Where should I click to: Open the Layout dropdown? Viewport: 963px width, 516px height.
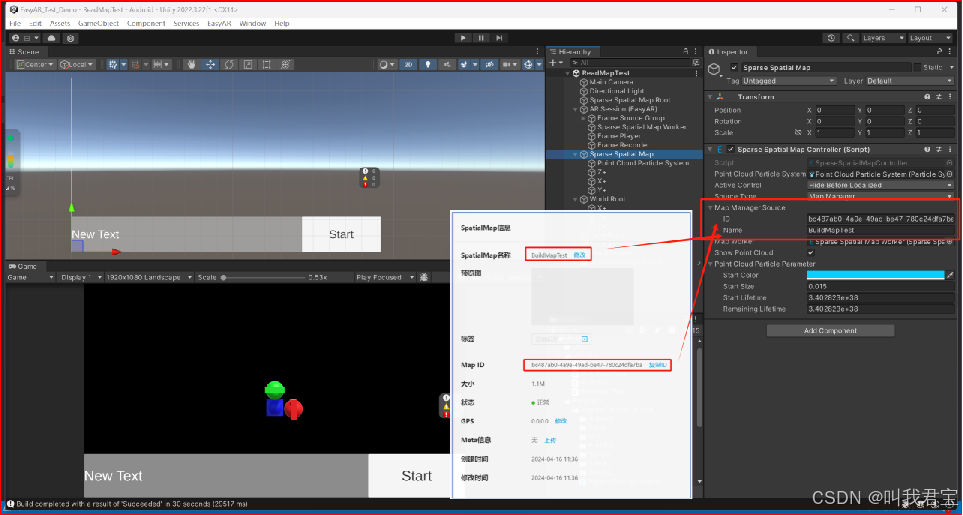pos(930,38)
